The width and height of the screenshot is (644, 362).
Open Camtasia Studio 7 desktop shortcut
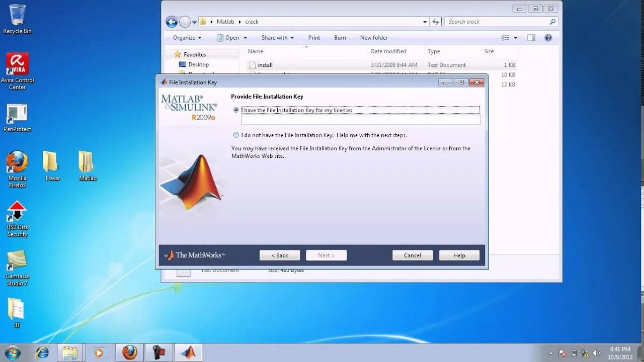[17, 268]
